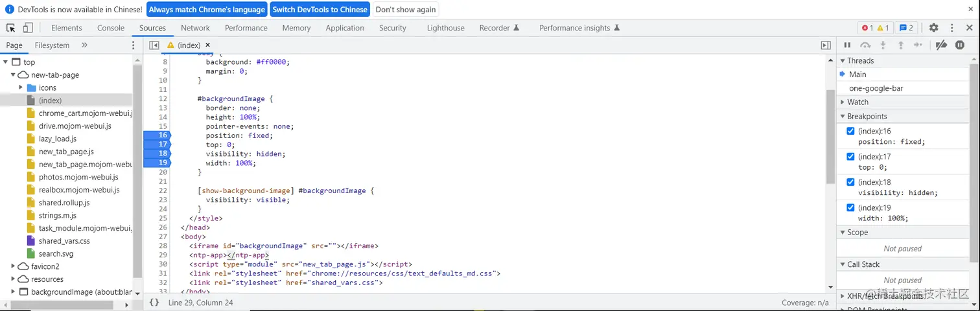Close the (index) editor tab

coord(208,45)
